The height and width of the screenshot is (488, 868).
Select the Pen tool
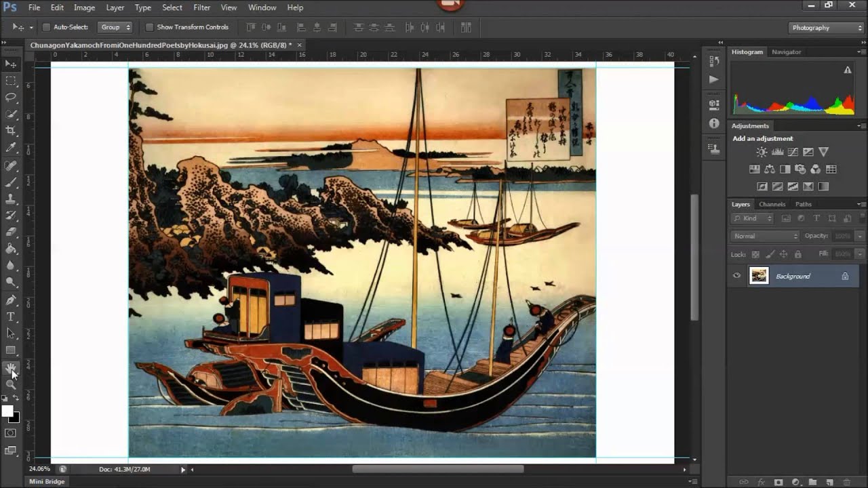click(11, 300)
